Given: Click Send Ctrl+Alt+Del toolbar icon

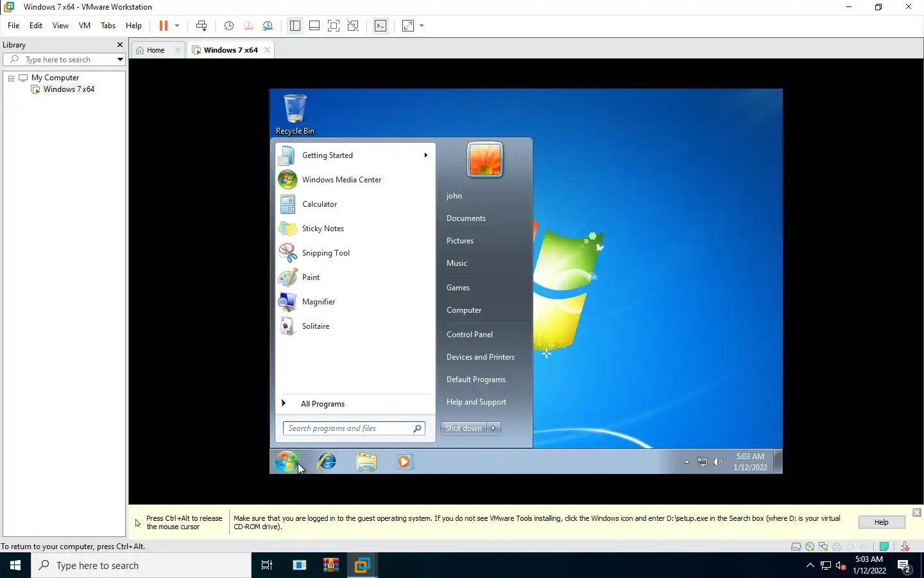Looking at the screenshot, I should click(x=201, y=26).
